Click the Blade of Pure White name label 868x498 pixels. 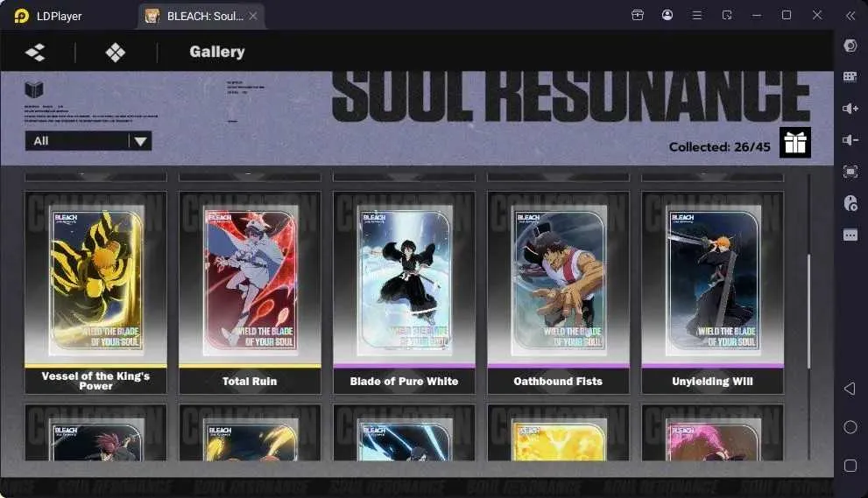[404, 382]
